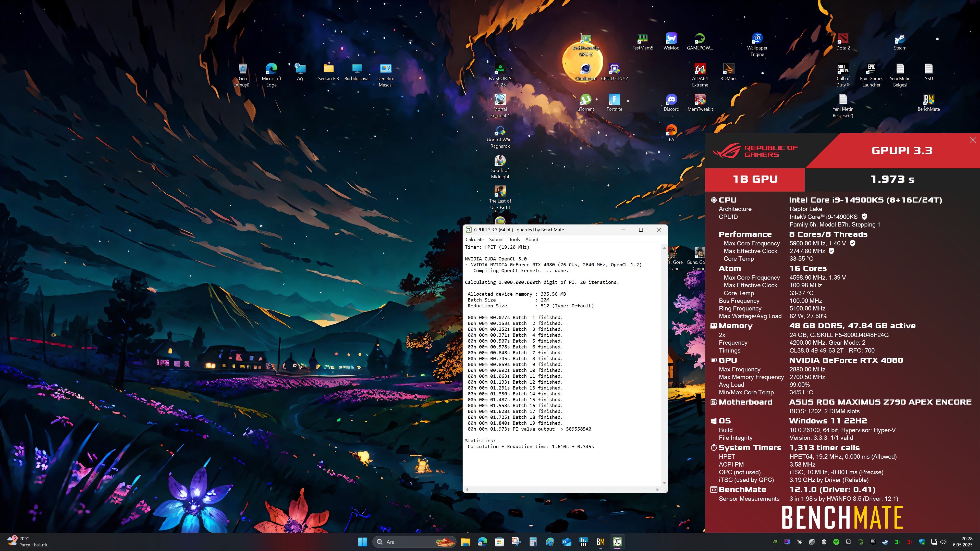Select the Denetim Masası desktop icon

[385, 75]
